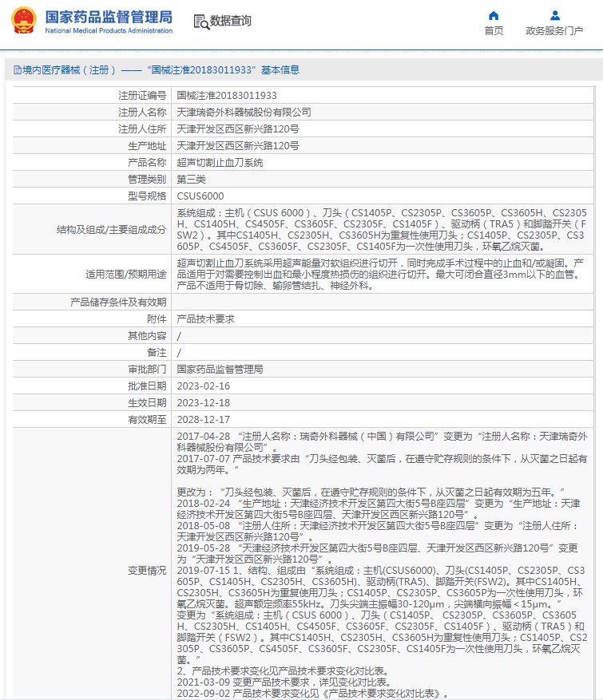Image resolution: width=603 pixels, height=700 pixels.
Task: Click product name 超声切割止血刀系统
Action: [220, 163]
